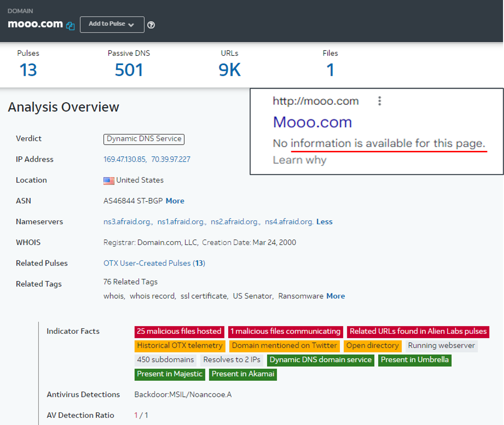Collapse nameservers list with Less link

[x=324, y=222]
